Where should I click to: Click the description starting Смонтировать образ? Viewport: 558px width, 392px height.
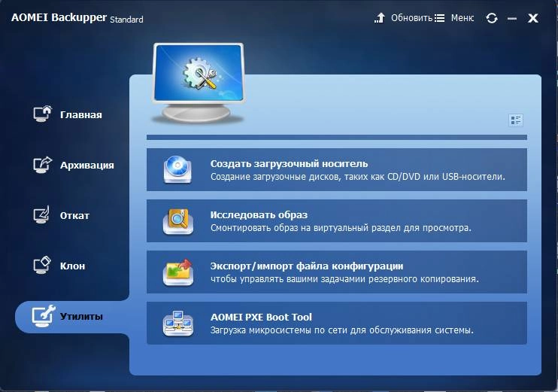tap(341, 228)
